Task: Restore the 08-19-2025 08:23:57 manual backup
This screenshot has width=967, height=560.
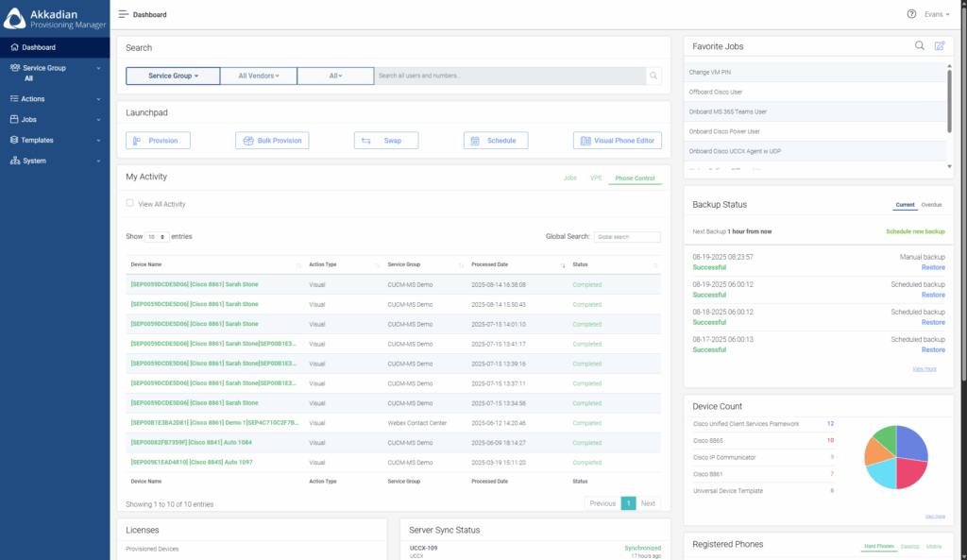Action: tap(933, 267)
